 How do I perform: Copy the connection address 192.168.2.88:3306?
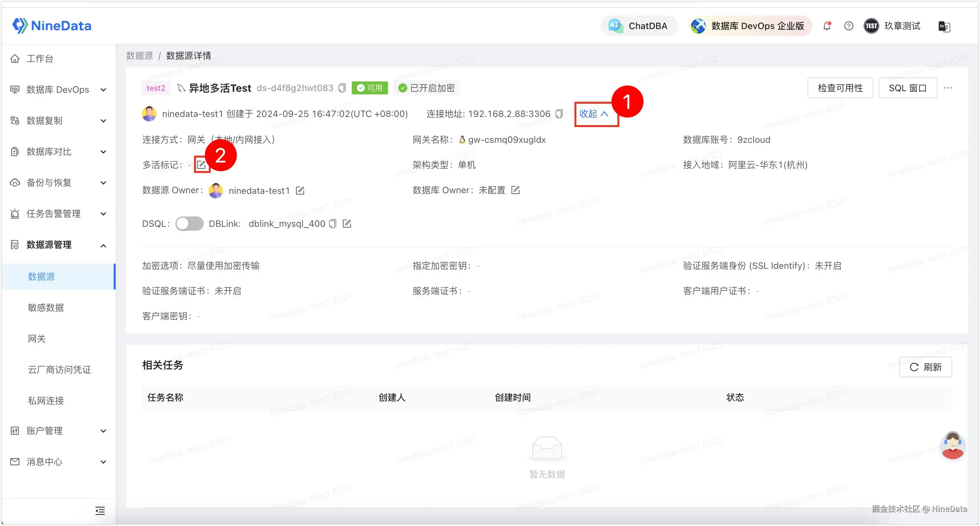[x=559, y=114]
